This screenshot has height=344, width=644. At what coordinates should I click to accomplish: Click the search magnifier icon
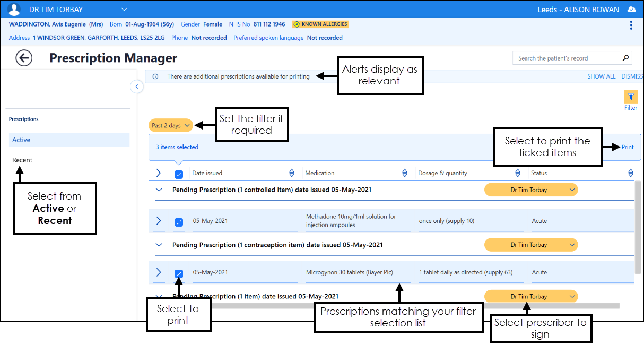click(x=626, y=58)
